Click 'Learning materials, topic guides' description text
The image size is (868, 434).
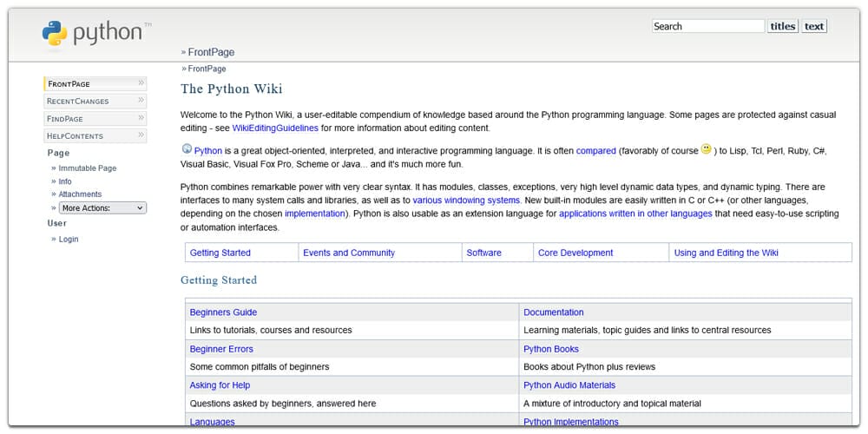648,330
